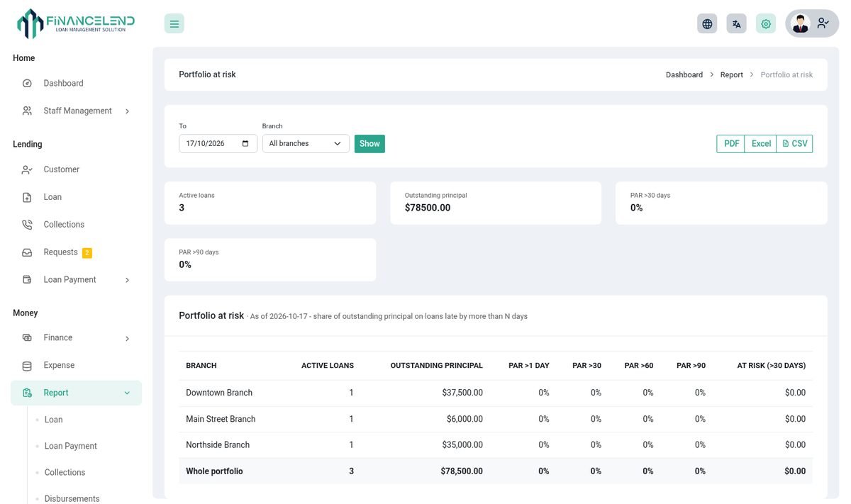Click the FinanceLend logo

[x=76, y=23]
